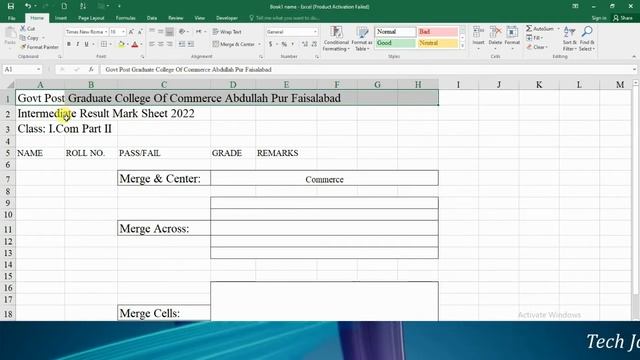Screen dimensions: 640x360
Task: Switch to the Formulas tab
Action: 125,18
